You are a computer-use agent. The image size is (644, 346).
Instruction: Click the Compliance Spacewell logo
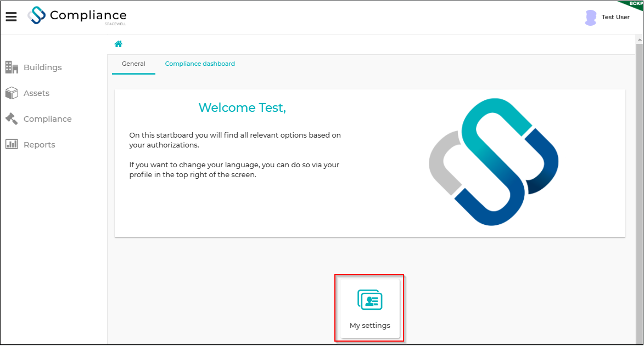[77, 16]
